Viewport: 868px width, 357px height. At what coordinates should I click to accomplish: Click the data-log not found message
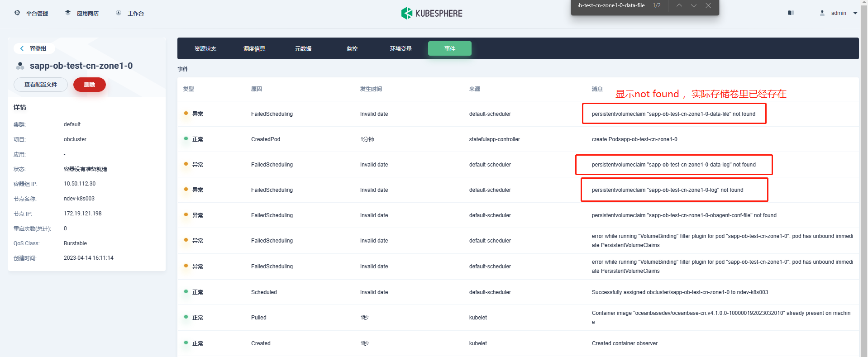(x=674, y=165)
